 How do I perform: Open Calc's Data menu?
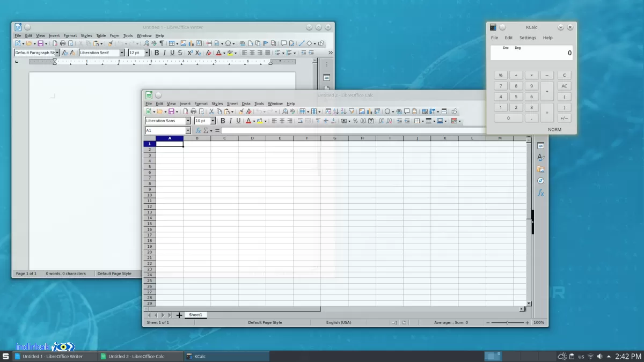tap(246, 104)
